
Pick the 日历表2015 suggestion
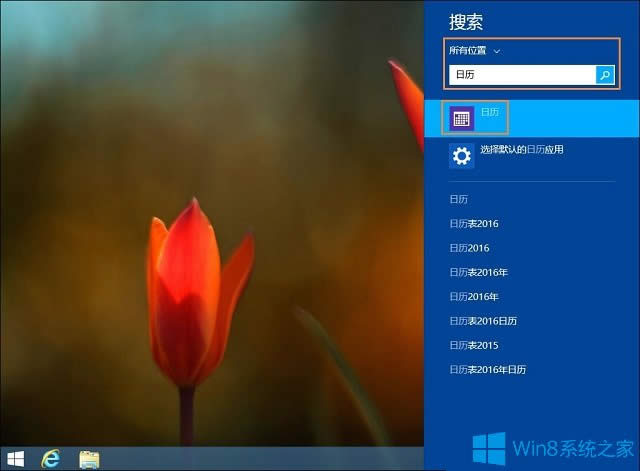coord(474,345)
